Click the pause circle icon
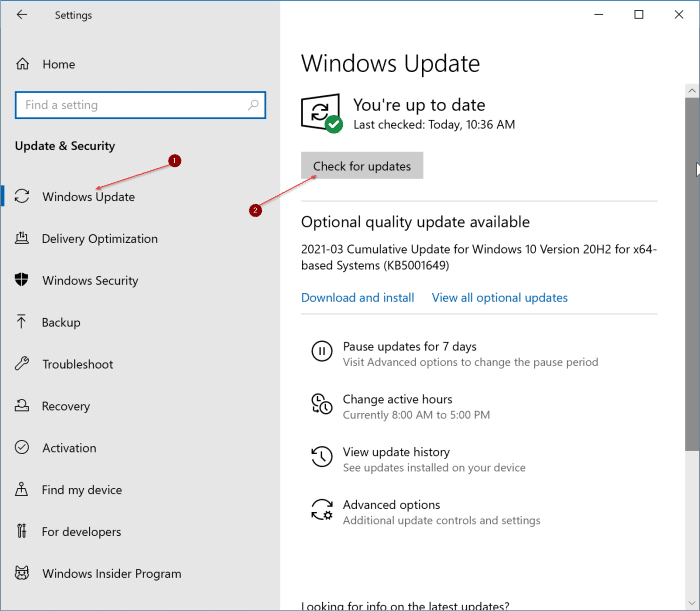The width and height of the screenshot is (700, 611). 321,351
